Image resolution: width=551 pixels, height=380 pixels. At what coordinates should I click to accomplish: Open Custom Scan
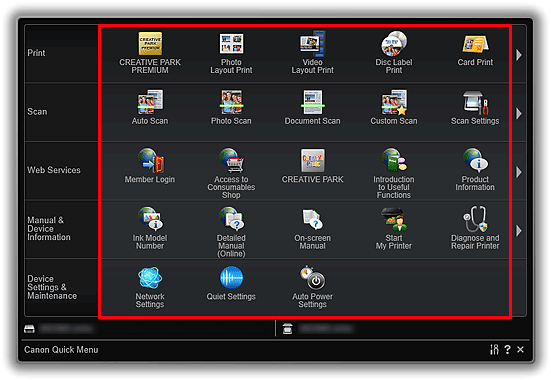pos(394,107)
